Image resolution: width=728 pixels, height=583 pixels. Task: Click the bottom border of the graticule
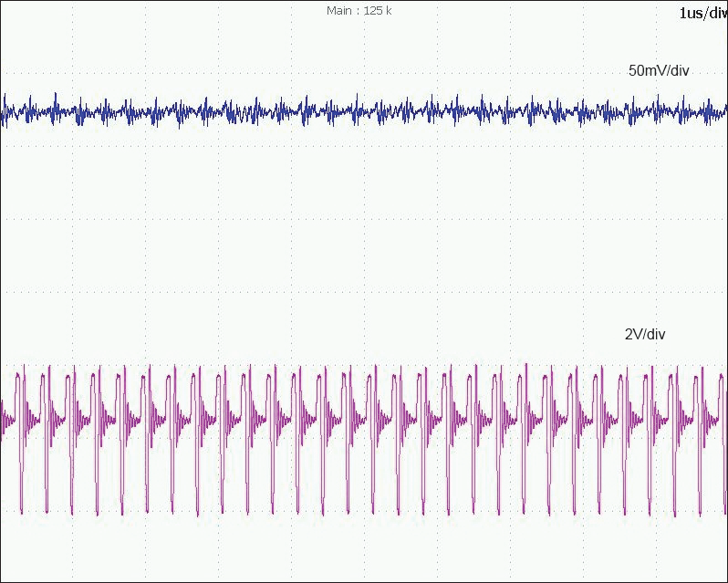pos(365,581)
